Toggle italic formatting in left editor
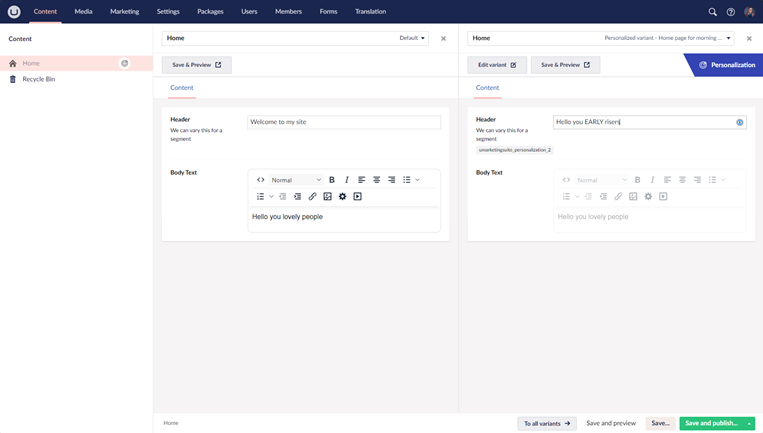The height and width of the screenshot is (433, 763). 347,180
